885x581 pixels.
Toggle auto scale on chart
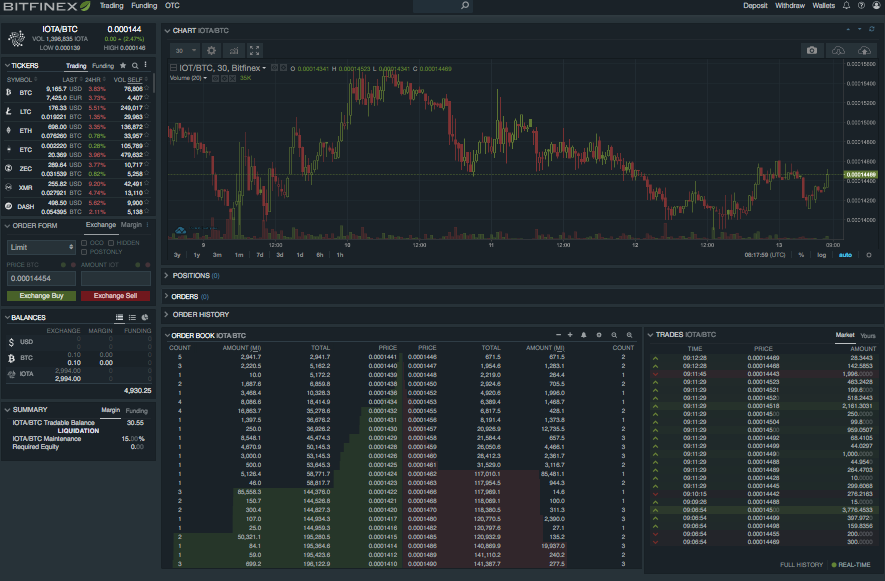pyautogui.click(x=845, y=255)
